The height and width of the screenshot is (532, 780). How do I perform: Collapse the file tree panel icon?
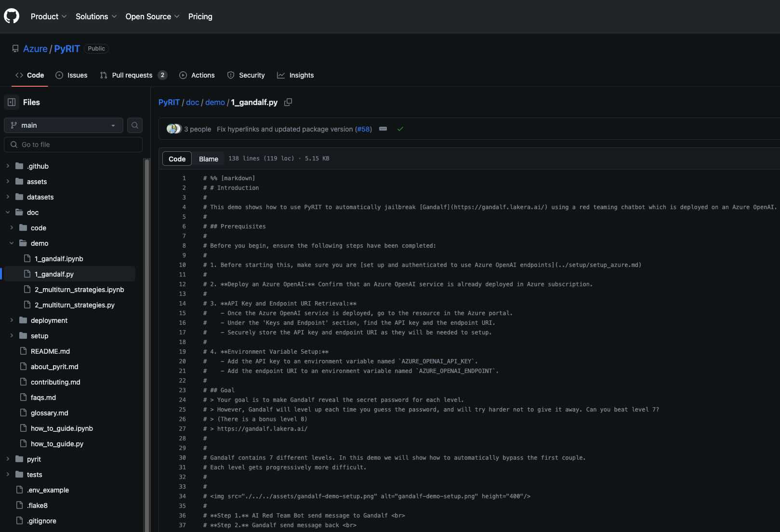tap(12, 102)
